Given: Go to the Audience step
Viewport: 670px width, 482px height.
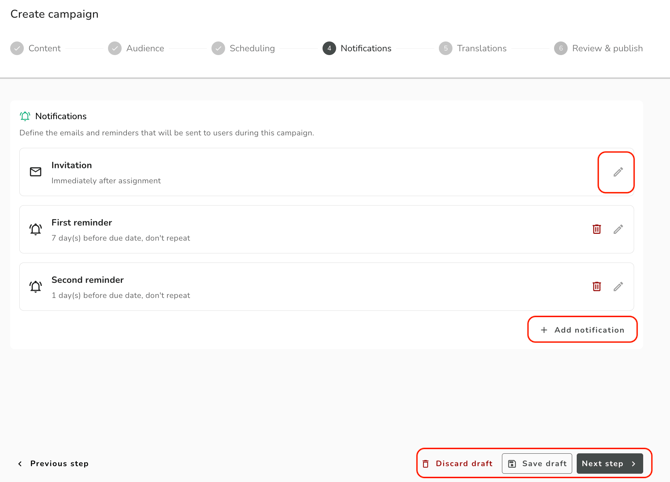Looking at the screenshot, I should tap(136, 48).
